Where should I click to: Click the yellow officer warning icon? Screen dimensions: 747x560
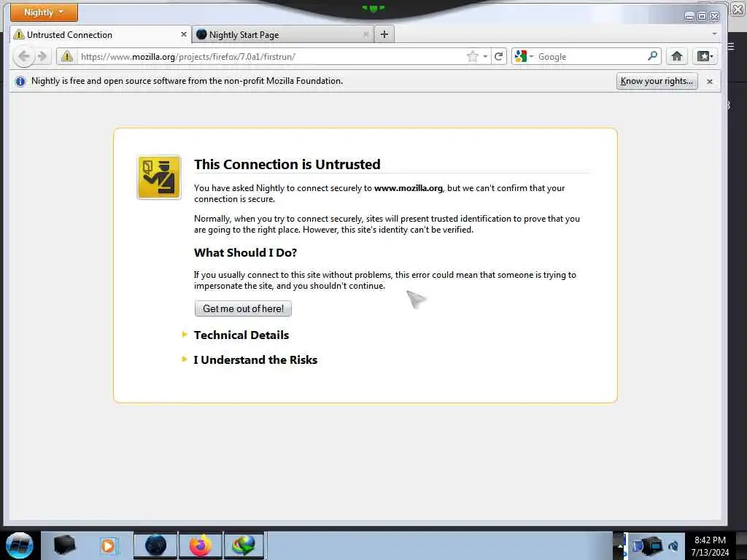tap(159, 177)
